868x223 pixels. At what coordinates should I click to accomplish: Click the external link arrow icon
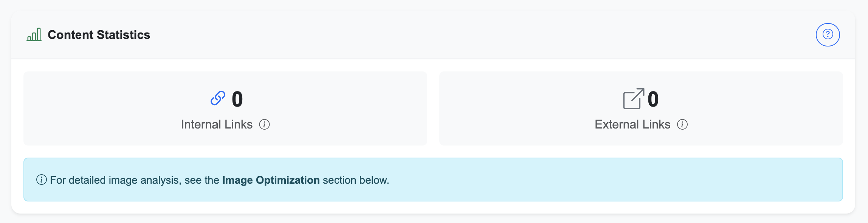coord(633,99)
